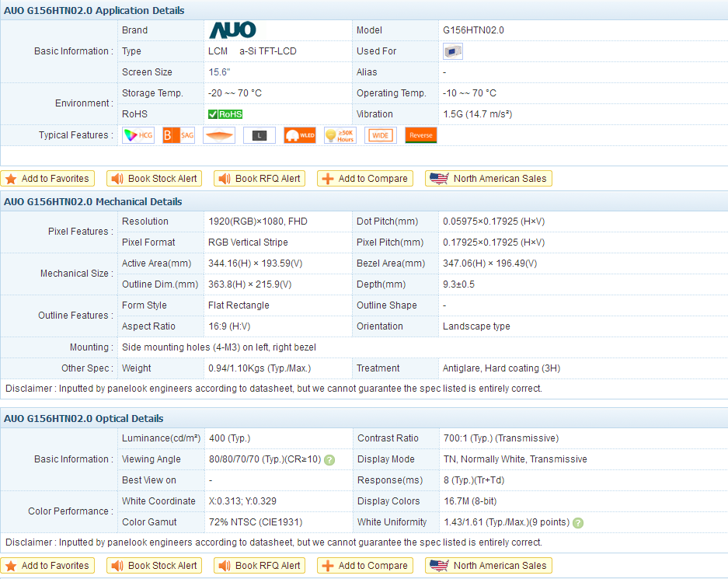Open help icon beside White Uniformity value
Screen dimensions: 728x579
tap(578, 523)
